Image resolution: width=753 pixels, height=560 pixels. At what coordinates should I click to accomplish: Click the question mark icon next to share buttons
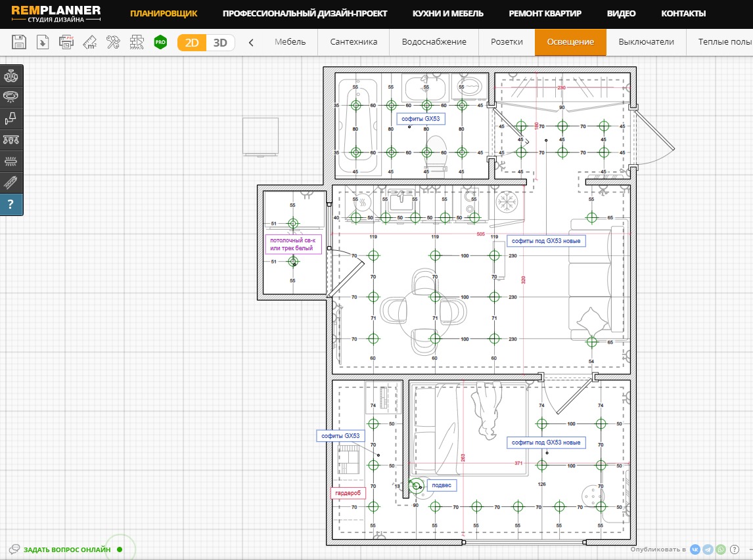point(734,549)
